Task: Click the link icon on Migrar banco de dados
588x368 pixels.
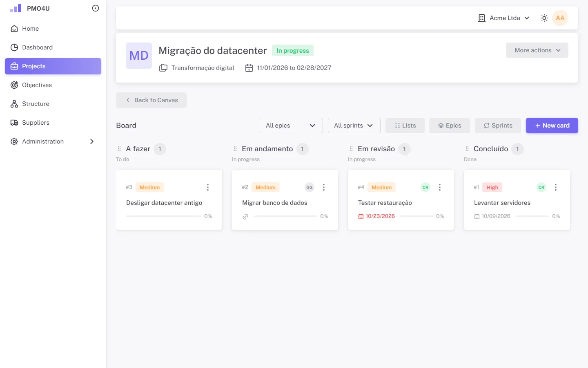Action: point(245,217)
